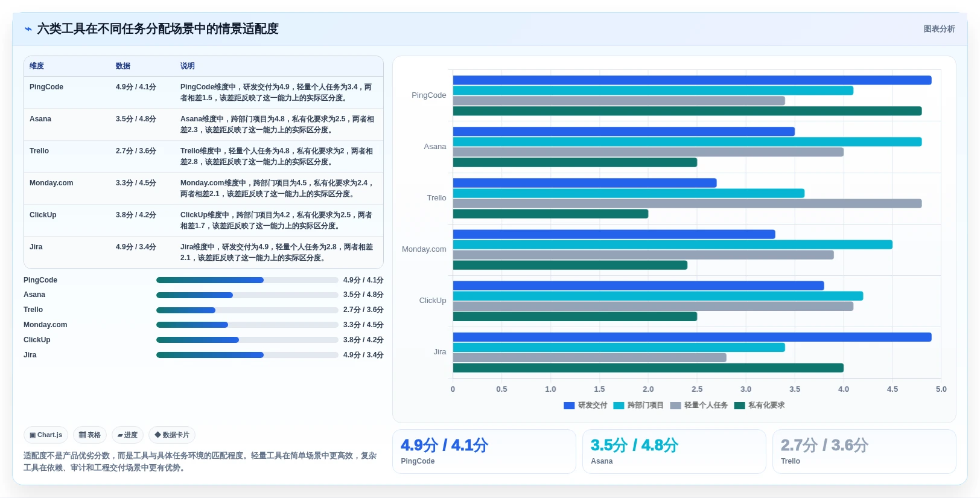Toggle the 研发交付 legend swatch
Image resolution: width=980 pixels, height=498 pixels.
569,406
